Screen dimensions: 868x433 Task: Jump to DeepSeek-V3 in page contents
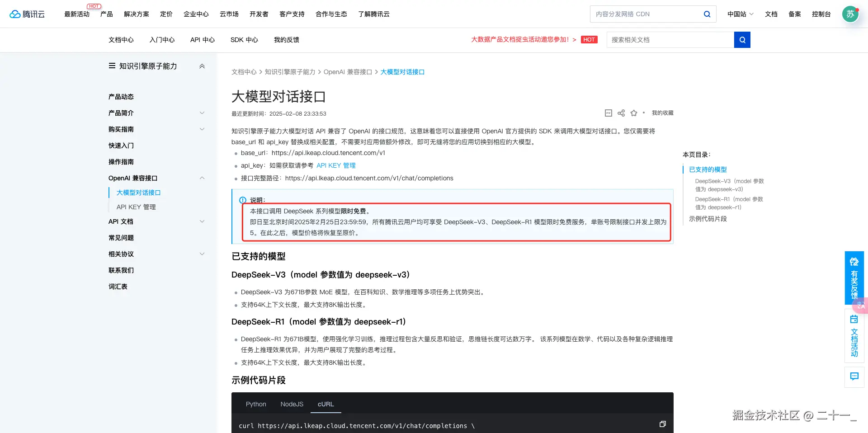(x=730, y=185)
